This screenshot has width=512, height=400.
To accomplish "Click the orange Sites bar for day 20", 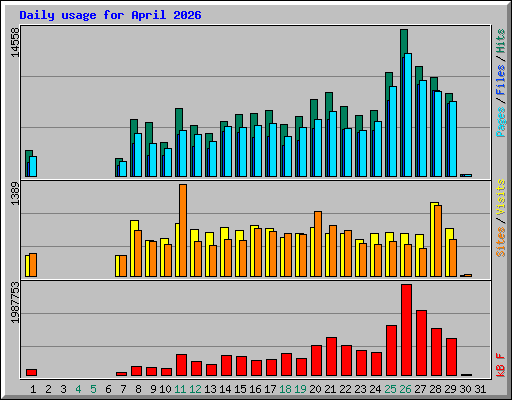I will (318, 244).
